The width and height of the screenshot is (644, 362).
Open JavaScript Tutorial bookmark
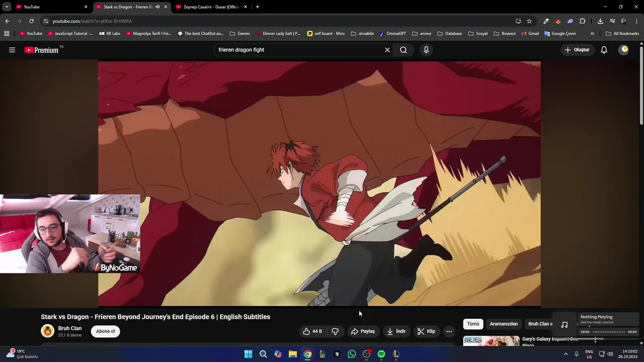point(70,34)
